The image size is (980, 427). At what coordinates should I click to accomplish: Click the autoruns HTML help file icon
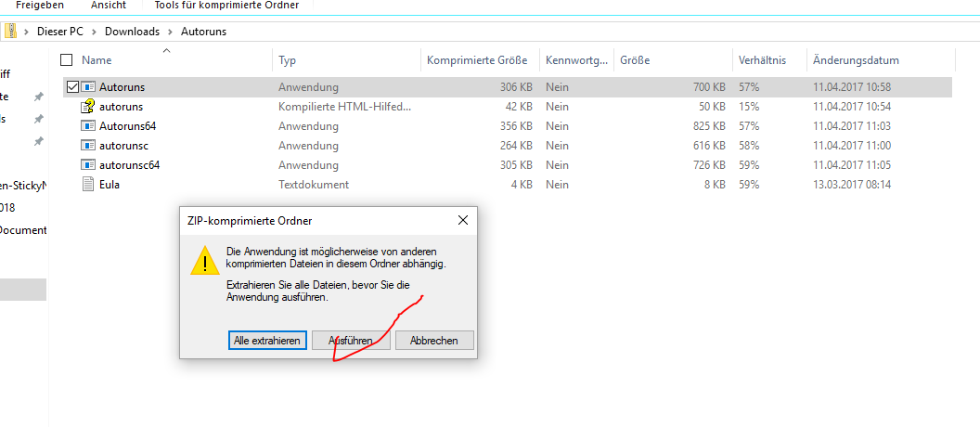click(x=88, y=106)
